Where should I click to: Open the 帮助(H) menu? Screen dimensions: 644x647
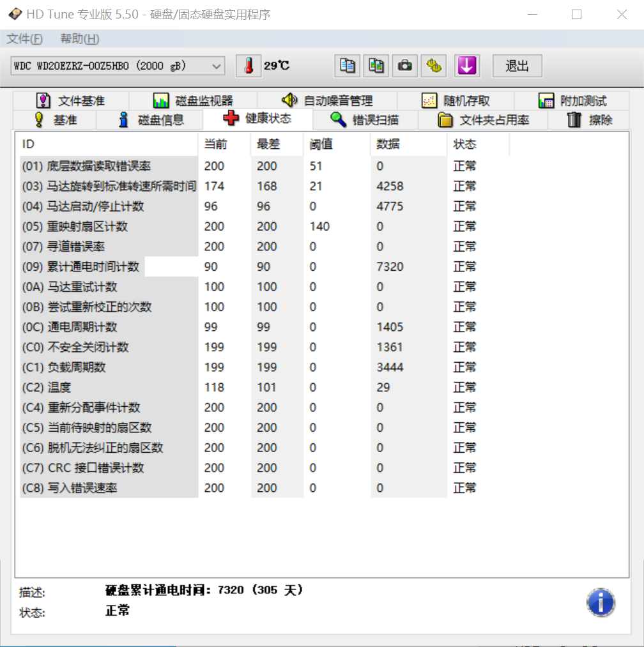[x=80, y=39]
